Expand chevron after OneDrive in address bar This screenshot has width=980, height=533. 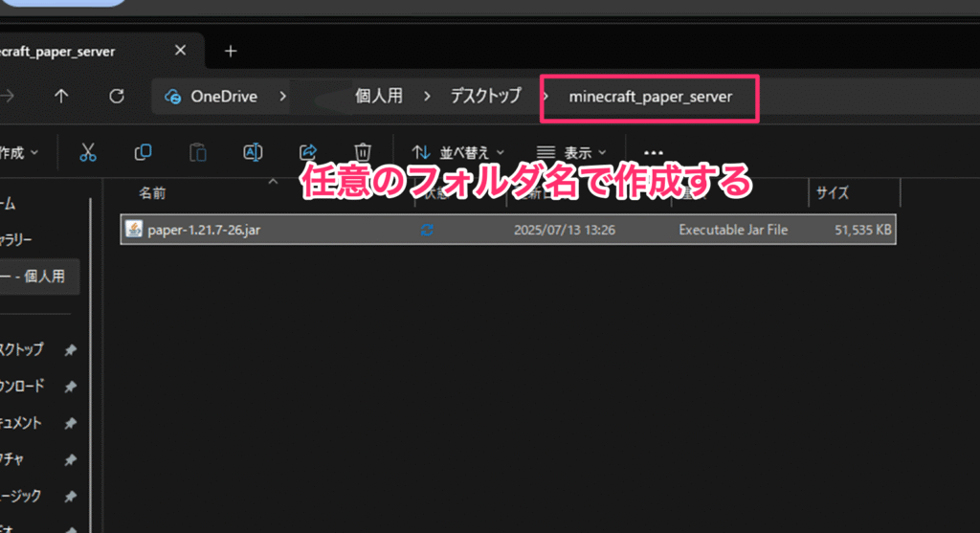283,97
